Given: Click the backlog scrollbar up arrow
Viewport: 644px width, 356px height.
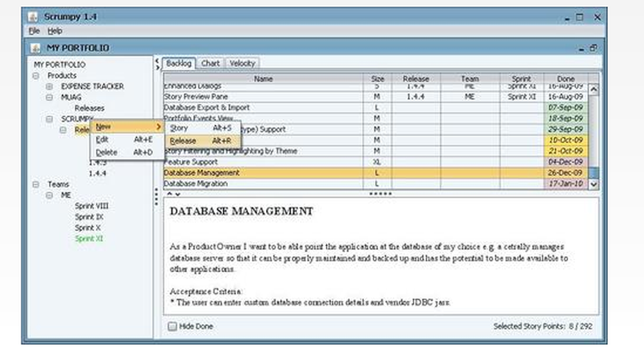Looking at the screenshot, I should tap(594, 89).
